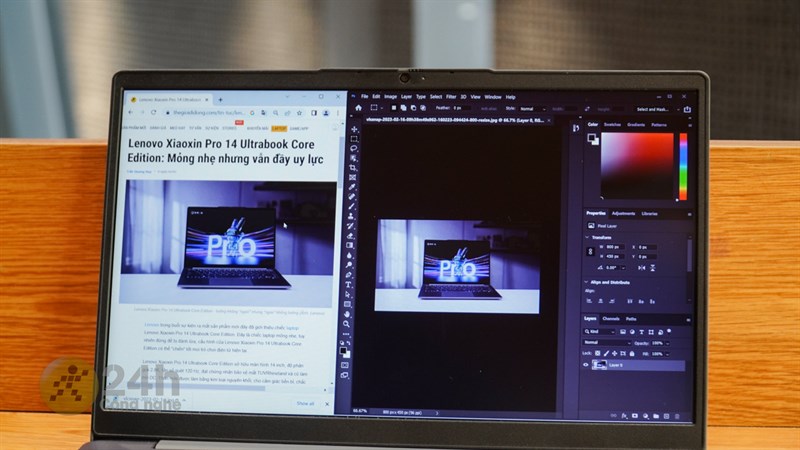Open a new Chrome tab
The image size is (800, 450).
pyautogui.click(x=220, y=99)
